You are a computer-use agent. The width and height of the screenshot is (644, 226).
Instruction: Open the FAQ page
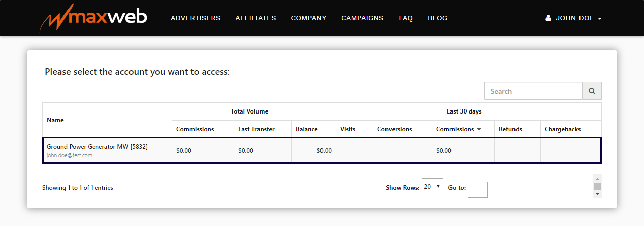(406, 18)
